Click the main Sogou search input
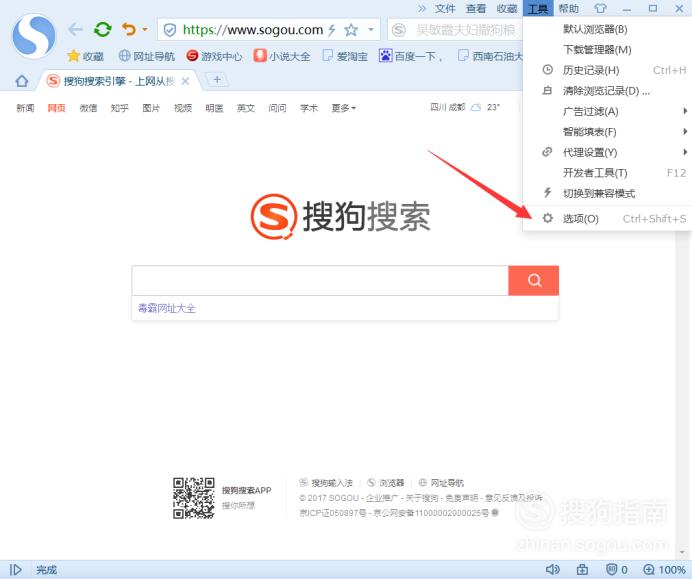The width and height of the screenshot is (692, 579). [320, 280]
